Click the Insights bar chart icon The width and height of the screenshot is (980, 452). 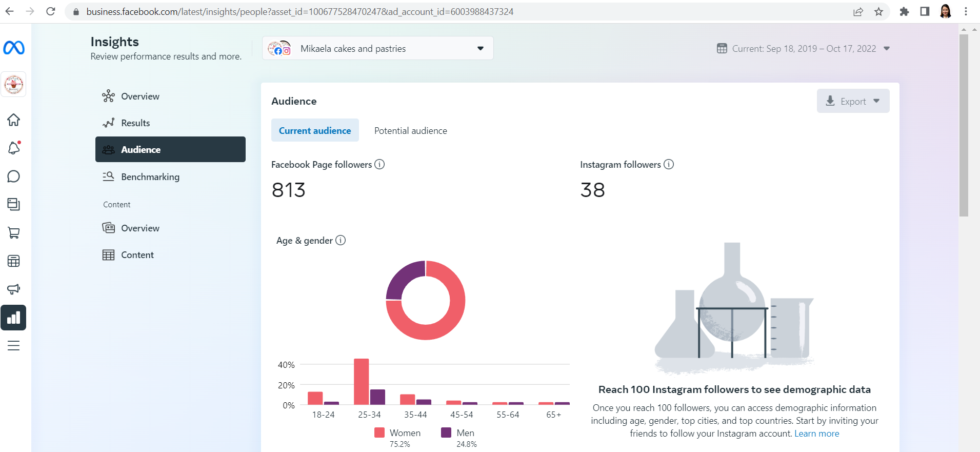click(x=14, y=318)
